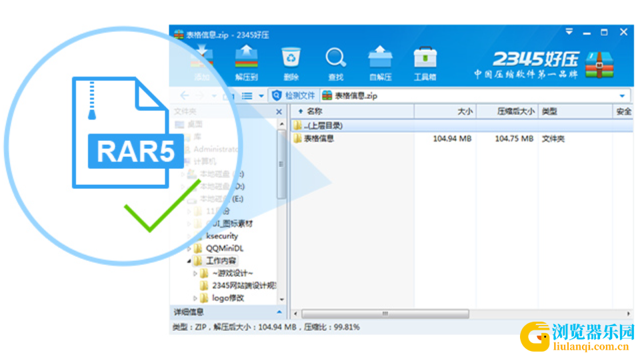Select the 2345网站端设计规 folder
This screenshot has height=353, width=644.
pyautogui.click(x=243, y=286)
